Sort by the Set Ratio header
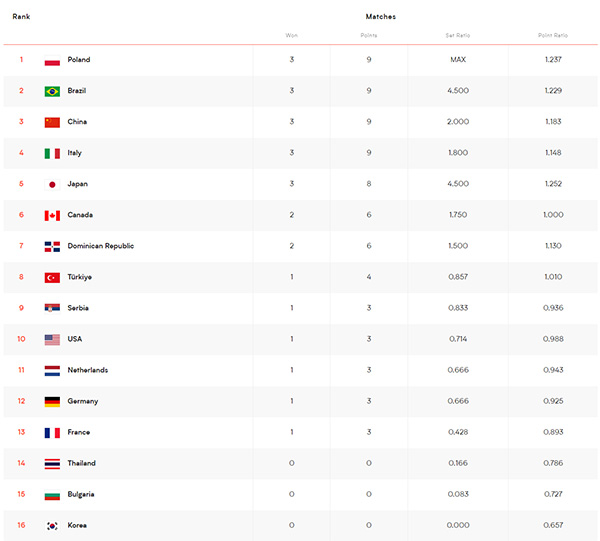This screenshot has width=600, height=541. (x=458, y=35)
